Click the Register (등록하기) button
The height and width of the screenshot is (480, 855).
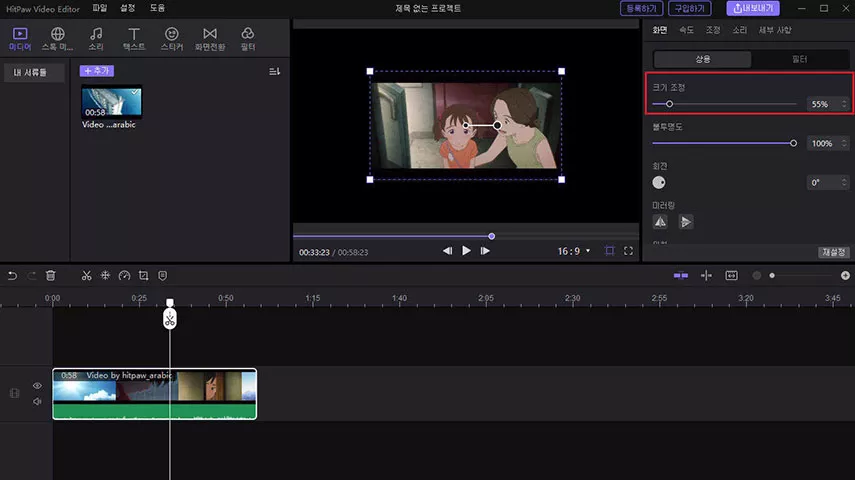[641, 8]
